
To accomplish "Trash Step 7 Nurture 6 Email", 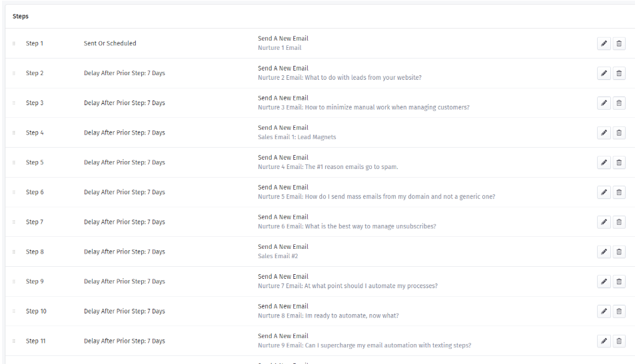I will [619, 222].
